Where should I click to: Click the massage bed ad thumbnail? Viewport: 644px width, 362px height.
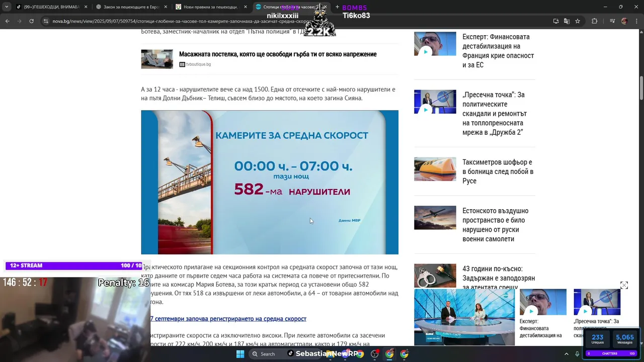click(x=157, y=59)
